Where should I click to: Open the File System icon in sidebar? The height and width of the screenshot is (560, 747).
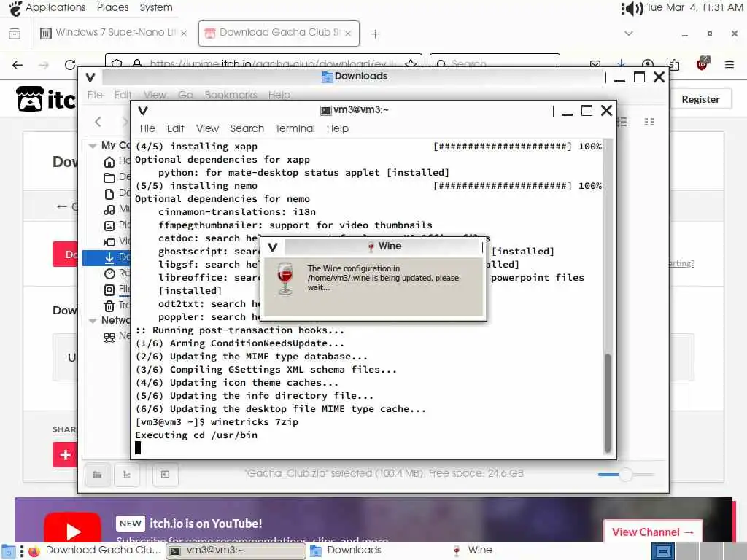[x=109, y=289]
